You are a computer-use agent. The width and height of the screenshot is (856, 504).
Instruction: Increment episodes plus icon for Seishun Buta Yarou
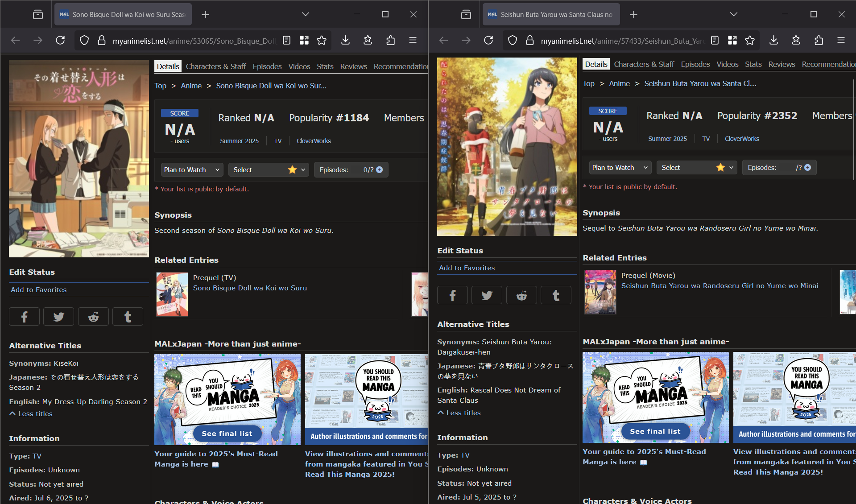coord(807,167)
